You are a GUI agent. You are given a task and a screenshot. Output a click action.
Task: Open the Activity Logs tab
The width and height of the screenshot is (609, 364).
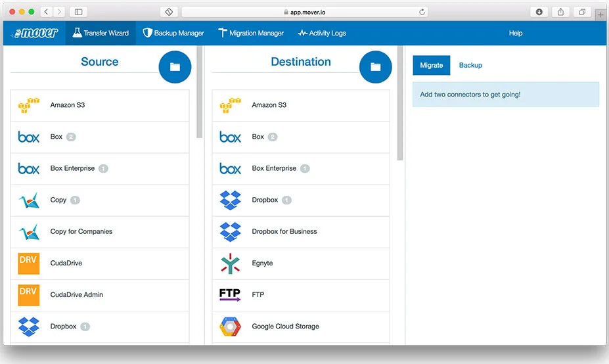click(322, 33)
